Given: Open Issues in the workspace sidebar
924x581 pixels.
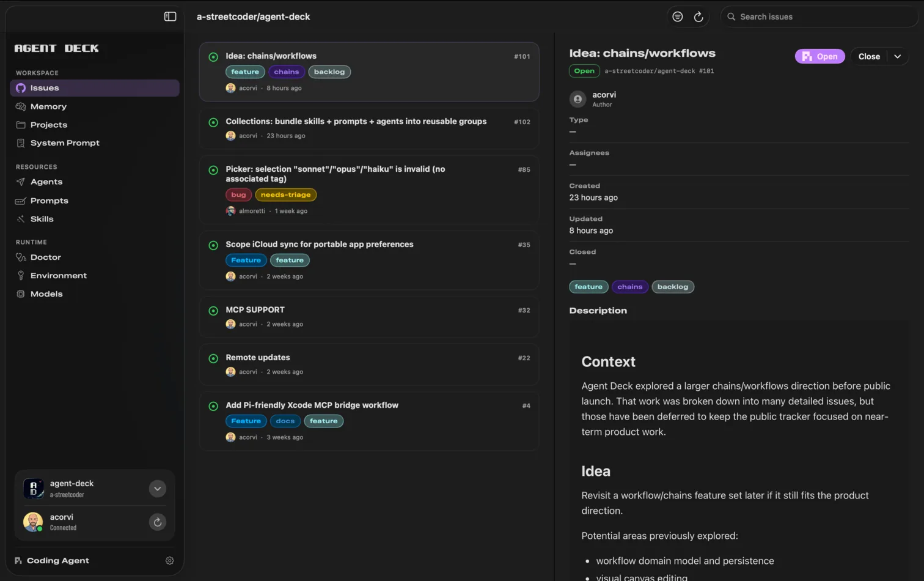Looking at the screenshot, I should pos(95,88).
